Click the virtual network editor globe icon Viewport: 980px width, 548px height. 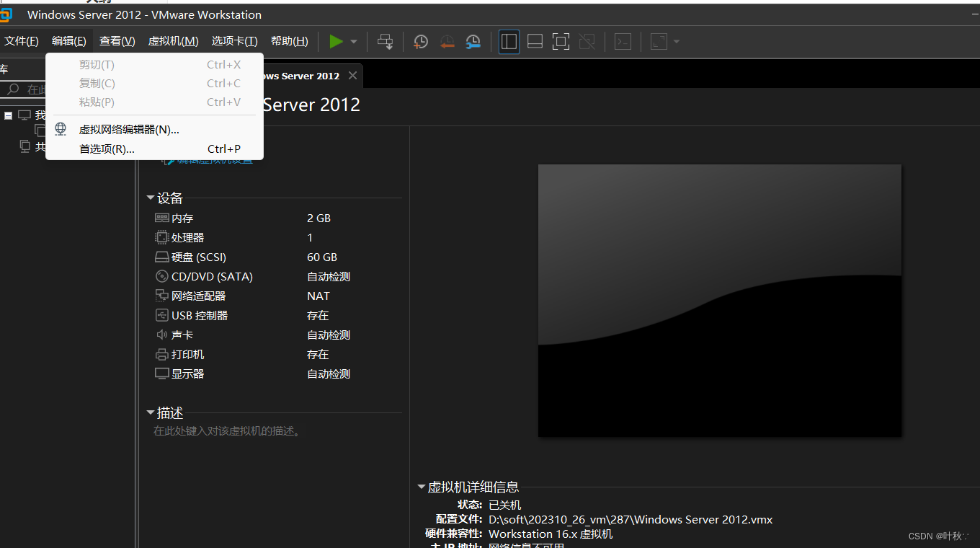tap(61, 129)
